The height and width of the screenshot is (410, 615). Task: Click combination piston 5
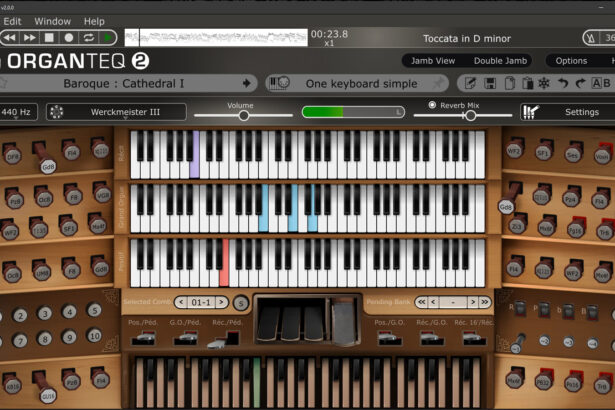point(94,310)
